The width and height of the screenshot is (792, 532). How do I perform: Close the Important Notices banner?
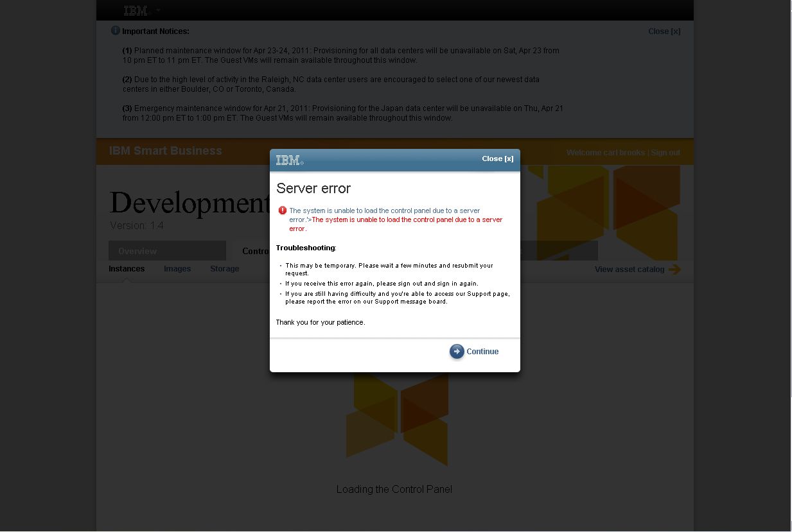tap(664, 31)
